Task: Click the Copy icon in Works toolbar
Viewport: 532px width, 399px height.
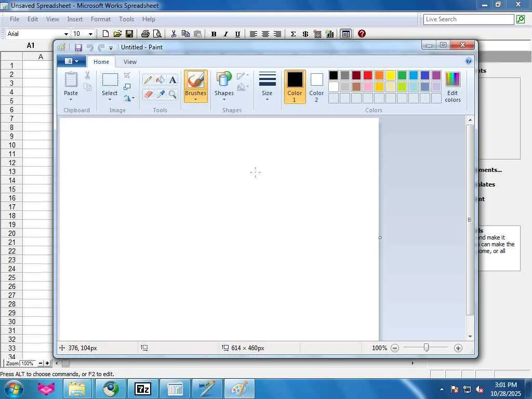Action: [185, 34]
